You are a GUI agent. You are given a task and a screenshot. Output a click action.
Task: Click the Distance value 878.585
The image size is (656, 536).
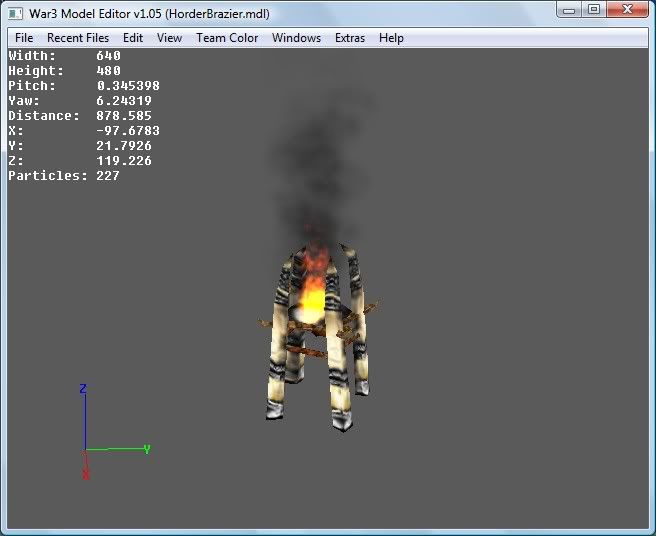click(124, 116)
